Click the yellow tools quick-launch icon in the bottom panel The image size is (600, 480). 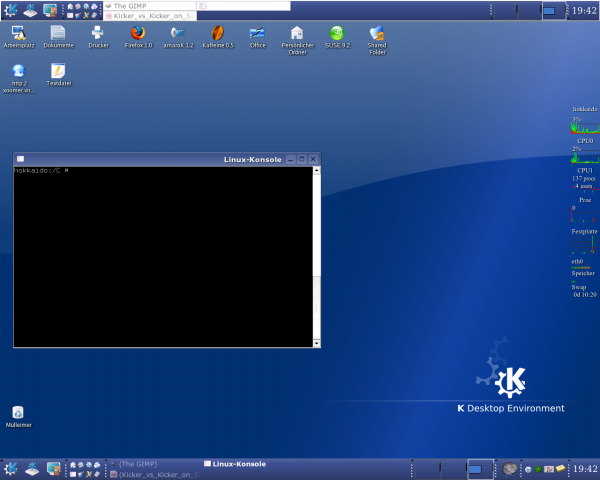[x=89, y=474]
